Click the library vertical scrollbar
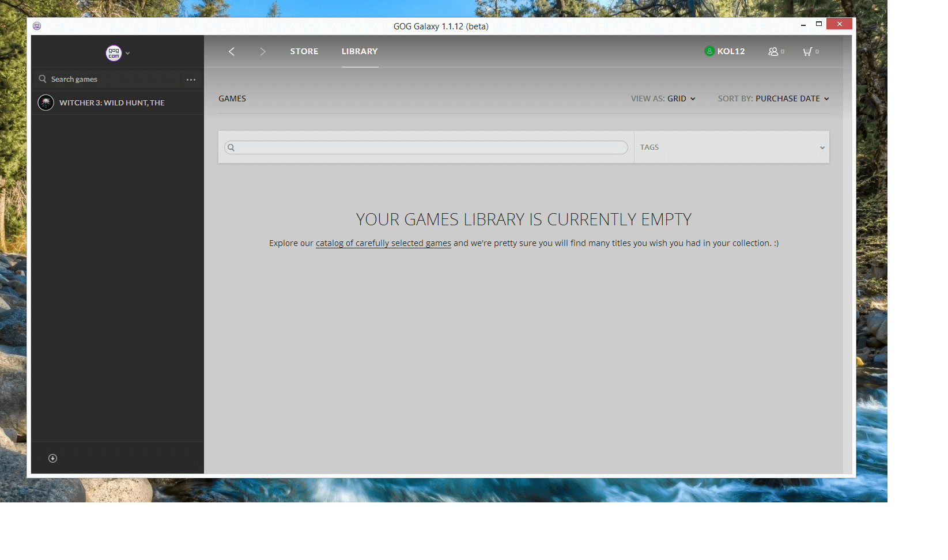Image resolution: width=948 pixels, height=560 pixels. (847, 254)
